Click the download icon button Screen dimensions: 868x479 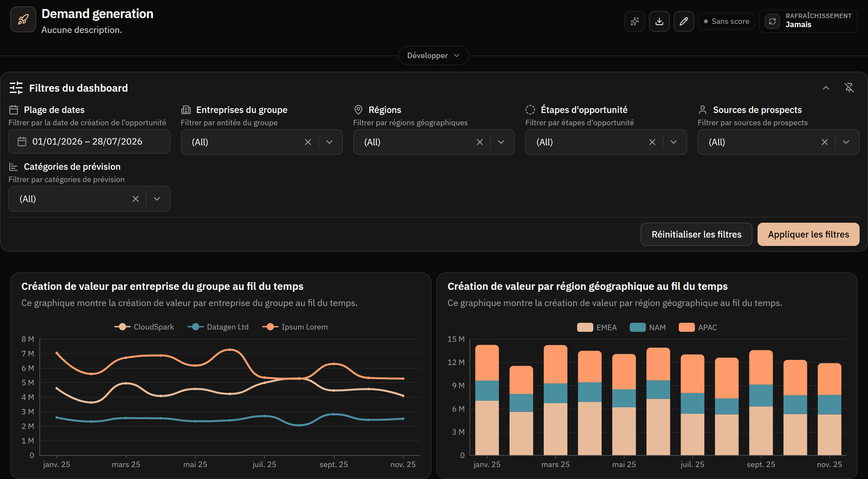pyautogui.click(x=659, y=21)
